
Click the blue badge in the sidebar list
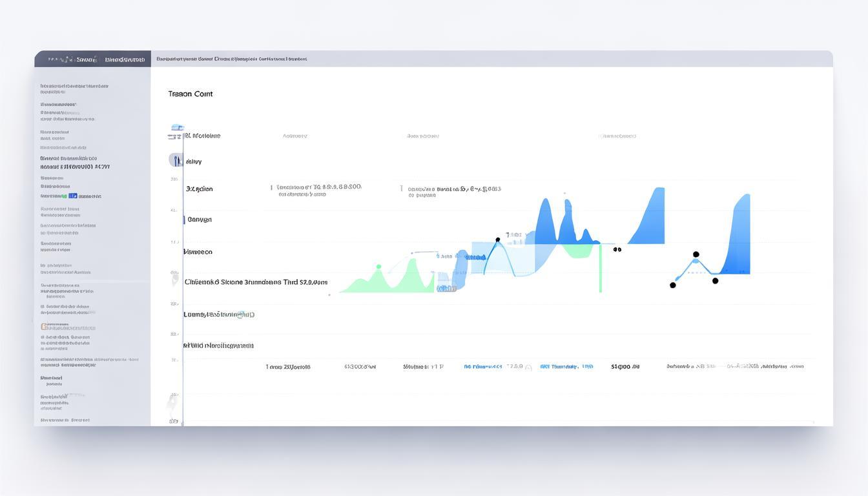[73, 196]
